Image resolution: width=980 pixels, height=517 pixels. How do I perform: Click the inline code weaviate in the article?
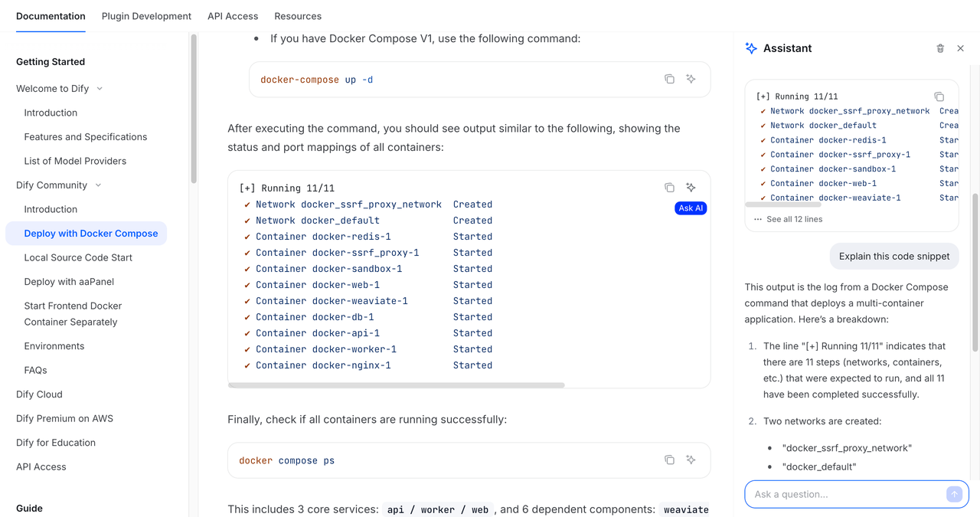point(686,509)
